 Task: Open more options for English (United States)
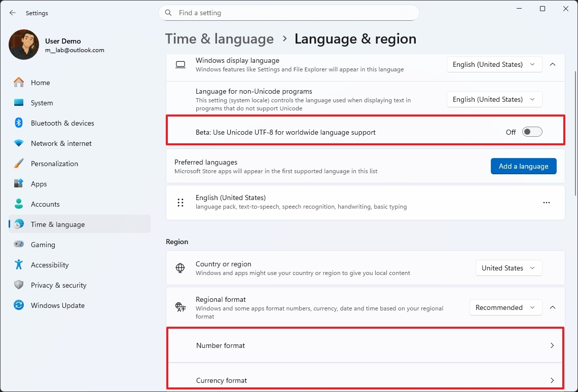546,203
